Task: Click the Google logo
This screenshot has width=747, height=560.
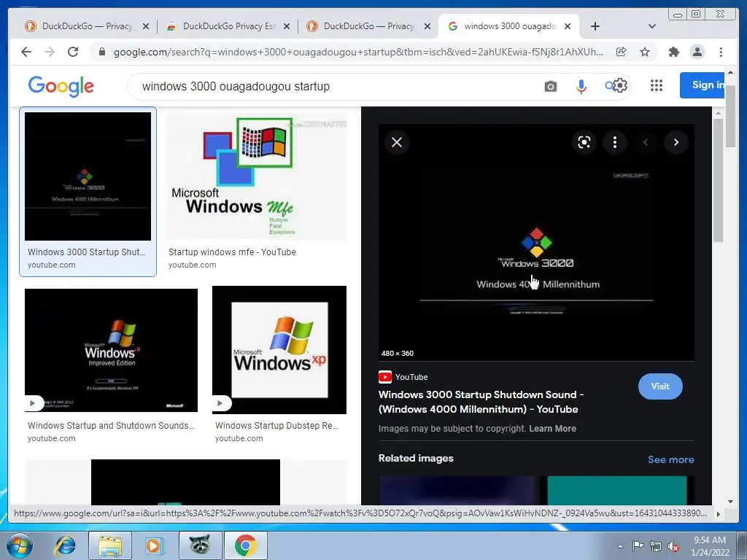Action: [x=61, y=86]
